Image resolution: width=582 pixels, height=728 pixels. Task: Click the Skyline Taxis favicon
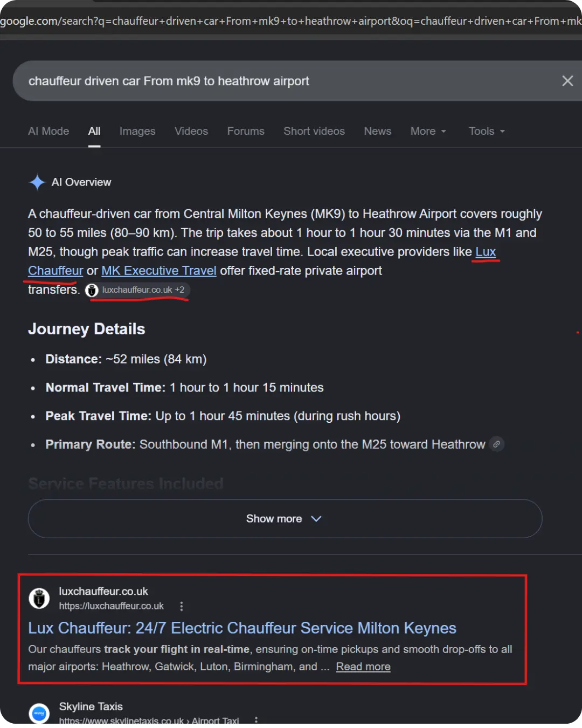coord(39,713)
